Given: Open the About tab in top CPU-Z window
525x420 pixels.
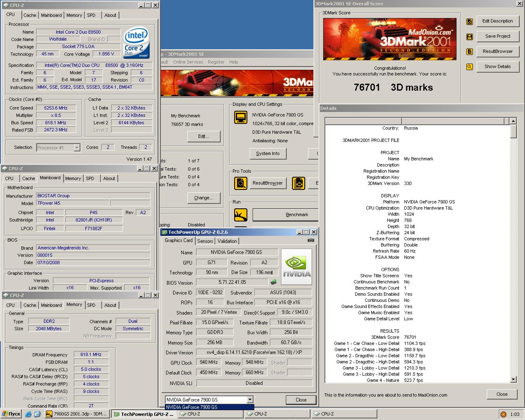Looking at the screenshot, I should point(110,15).
